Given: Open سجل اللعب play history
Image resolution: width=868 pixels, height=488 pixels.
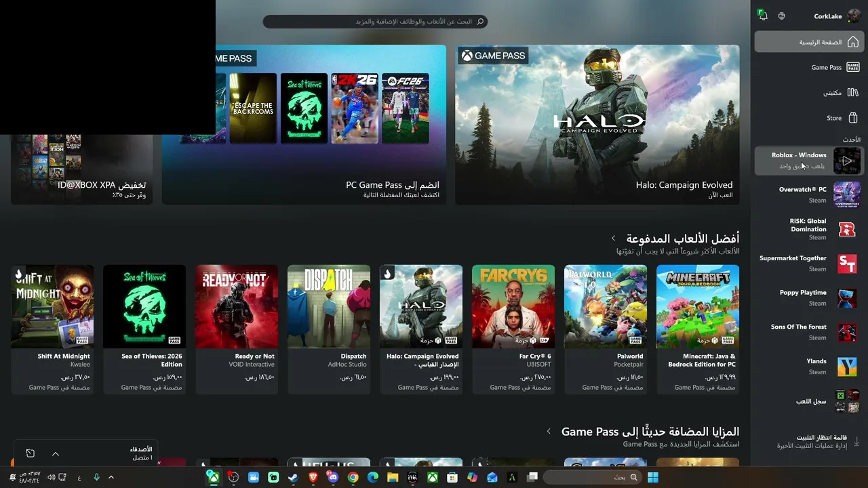Looking at the screenshot, I should (808, 401).
